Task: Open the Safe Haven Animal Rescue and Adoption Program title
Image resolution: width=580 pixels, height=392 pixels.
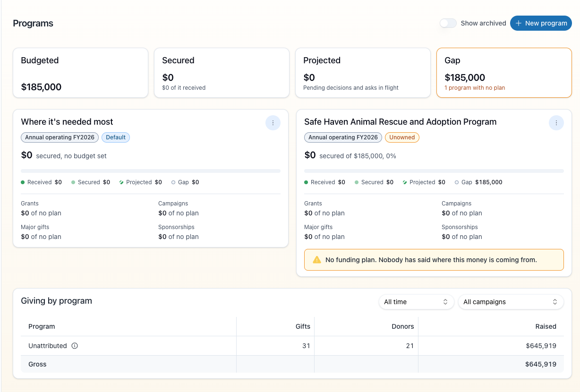Action: click(x=401, y=122)
